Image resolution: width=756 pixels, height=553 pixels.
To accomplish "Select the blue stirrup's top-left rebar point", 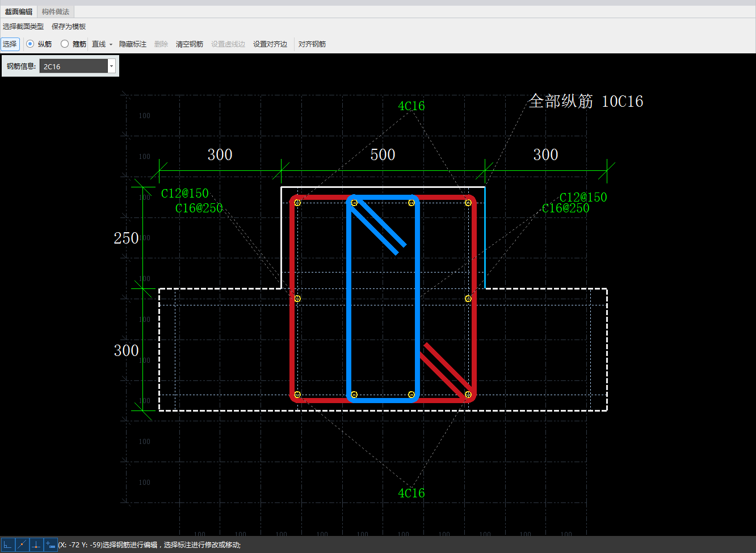I will 354,203.
